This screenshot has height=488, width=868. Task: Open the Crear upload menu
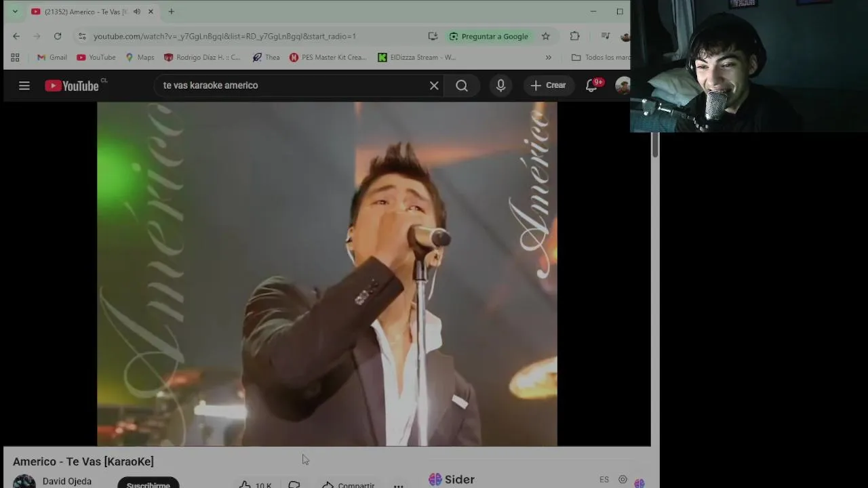click(548, 85)
